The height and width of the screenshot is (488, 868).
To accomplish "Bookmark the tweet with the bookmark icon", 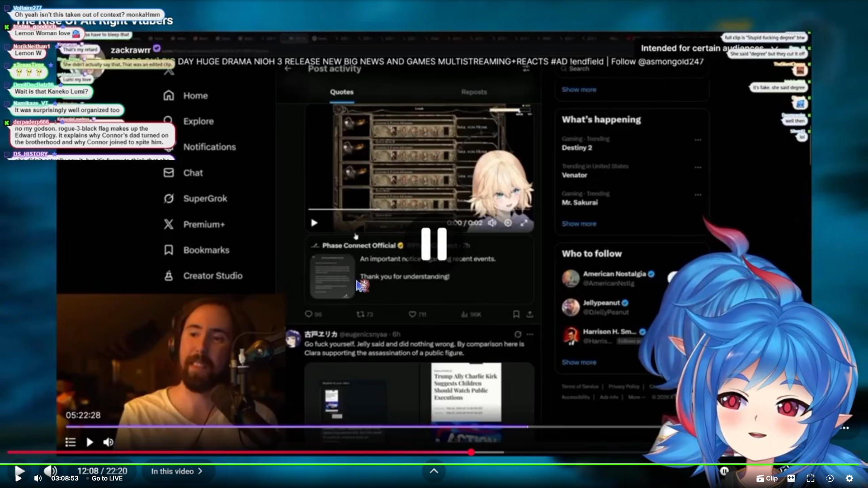I will pos(516,314).
